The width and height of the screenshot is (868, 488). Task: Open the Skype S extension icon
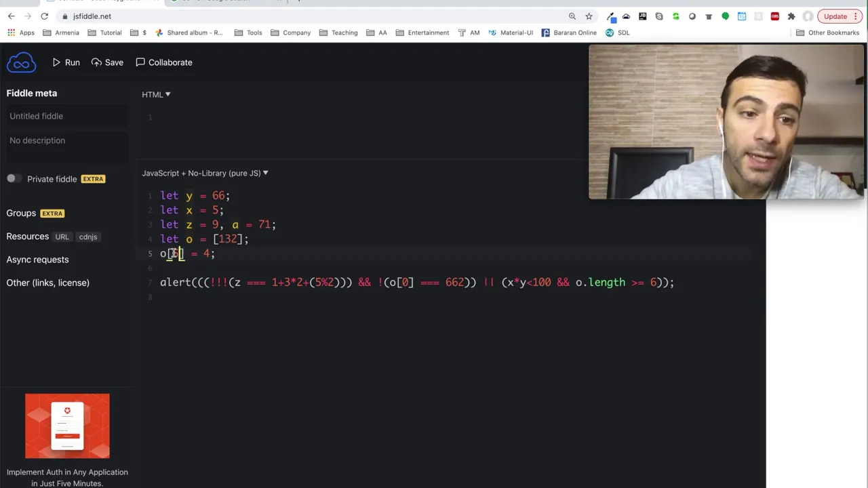coord(659,16)
